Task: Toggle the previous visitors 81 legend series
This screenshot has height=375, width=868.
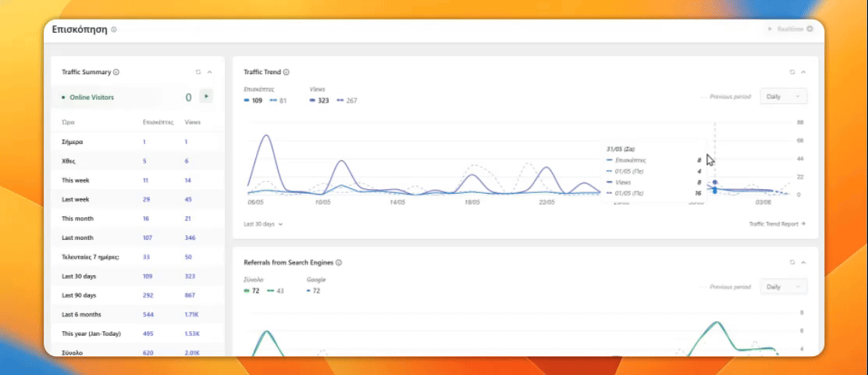Action: pos(278,101)
